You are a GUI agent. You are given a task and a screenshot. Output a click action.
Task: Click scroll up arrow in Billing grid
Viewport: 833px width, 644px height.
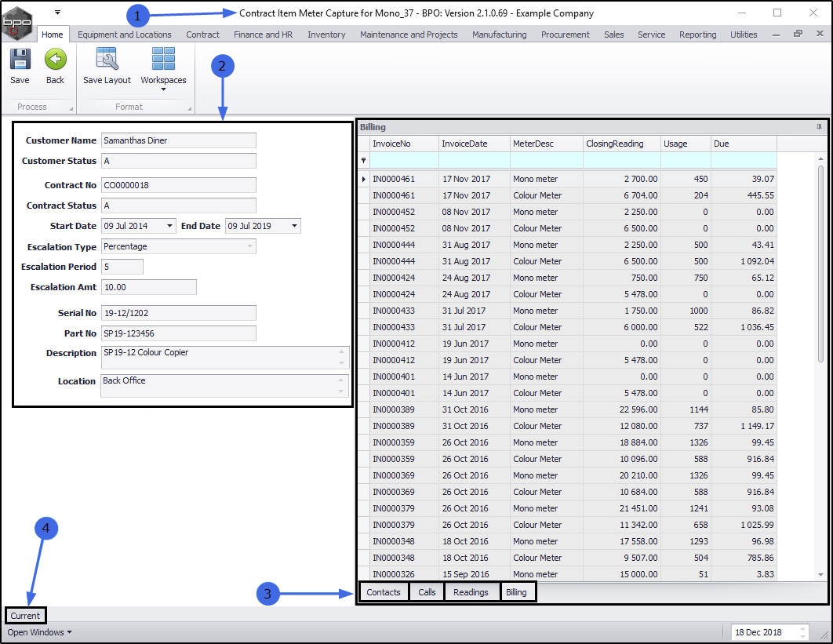[820, 159]
